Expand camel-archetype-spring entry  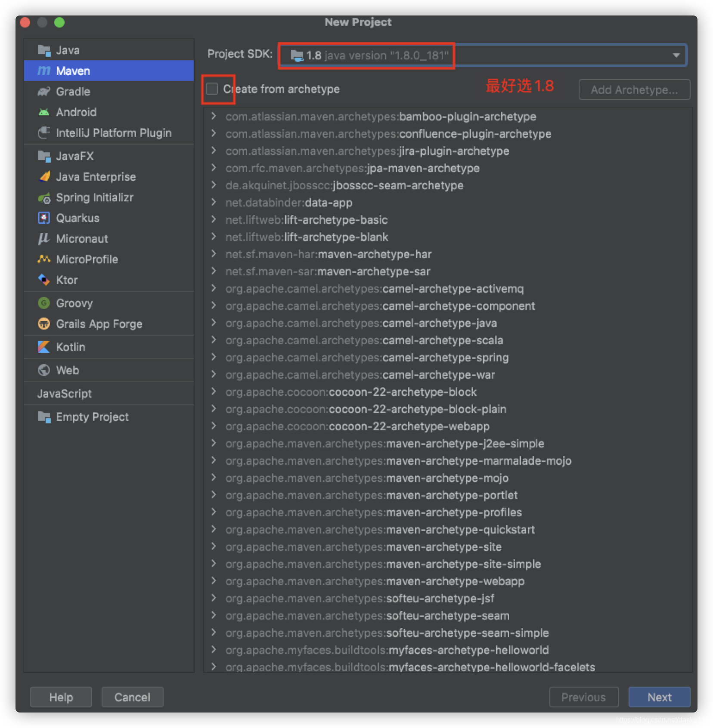[214, 357]
